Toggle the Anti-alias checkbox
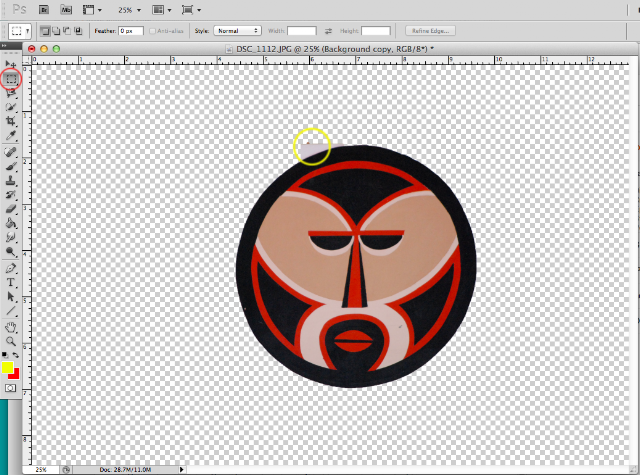The width and height of the screenshot is (640, 475). tap(152, 31)
